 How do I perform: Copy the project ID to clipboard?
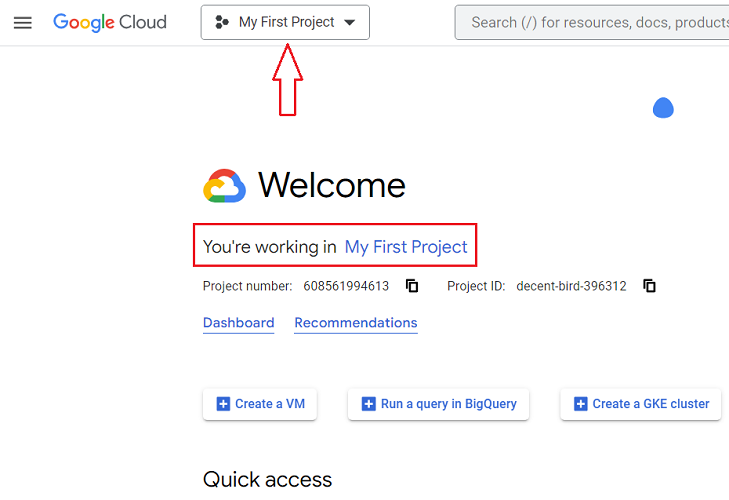649,286
